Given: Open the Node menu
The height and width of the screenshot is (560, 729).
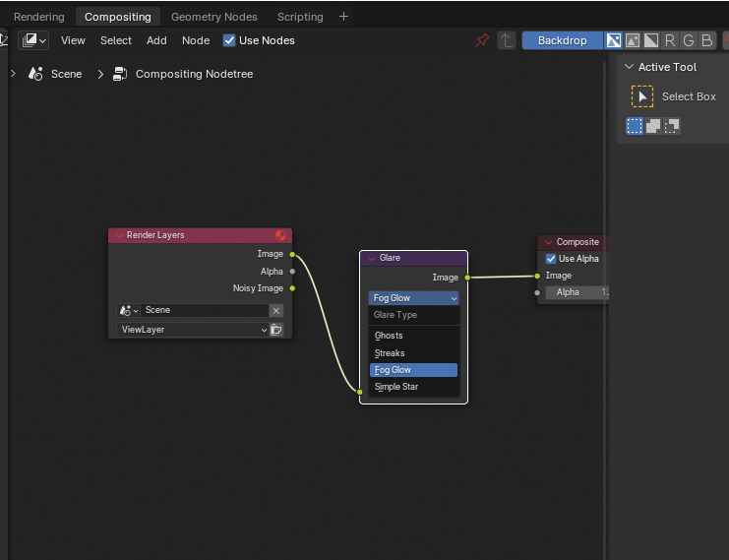Looking at the screenshot, I should tap(196, 40).
